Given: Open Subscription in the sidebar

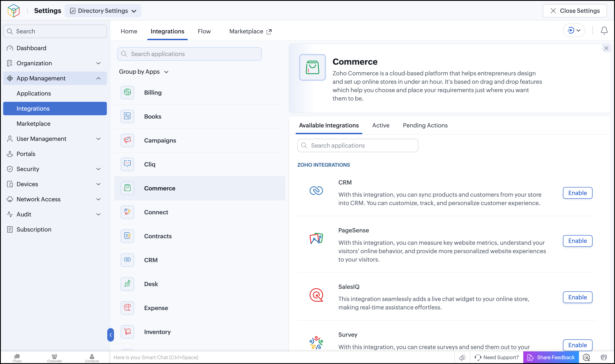Looking at the screenshot, I should [55, 229].
